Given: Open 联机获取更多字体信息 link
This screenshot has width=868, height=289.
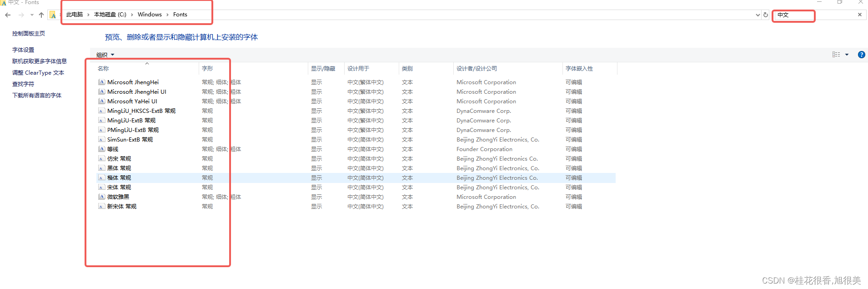Looking at the screenshot, I should click(x=40, y=61).
